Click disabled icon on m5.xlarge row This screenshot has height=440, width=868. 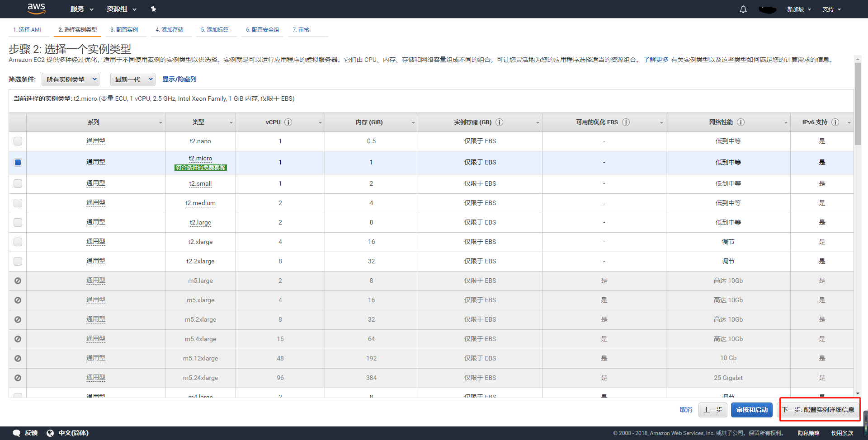point(18,300)
